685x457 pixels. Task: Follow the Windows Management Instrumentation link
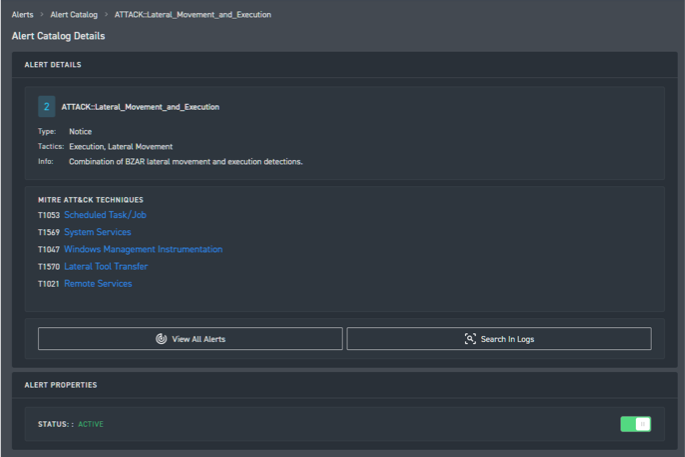[x=143, y=249]
